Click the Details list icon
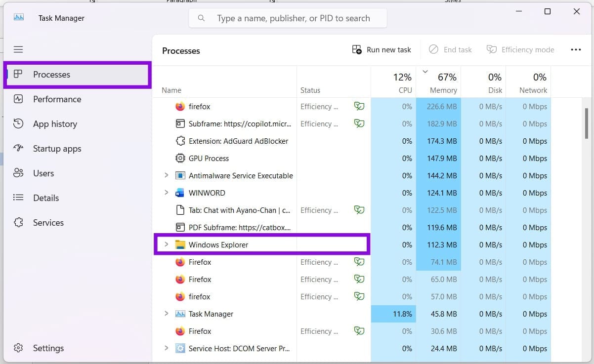Viewport: 594px width, 364px height. click(x=18, y=198)
